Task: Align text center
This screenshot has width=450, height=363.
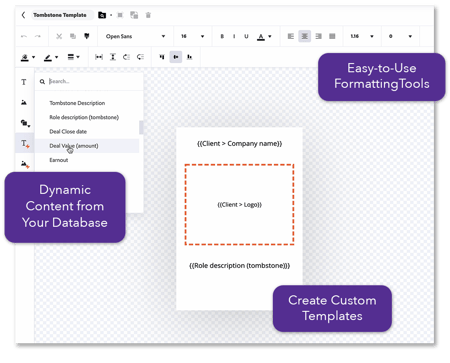Action: click(305, 36)
